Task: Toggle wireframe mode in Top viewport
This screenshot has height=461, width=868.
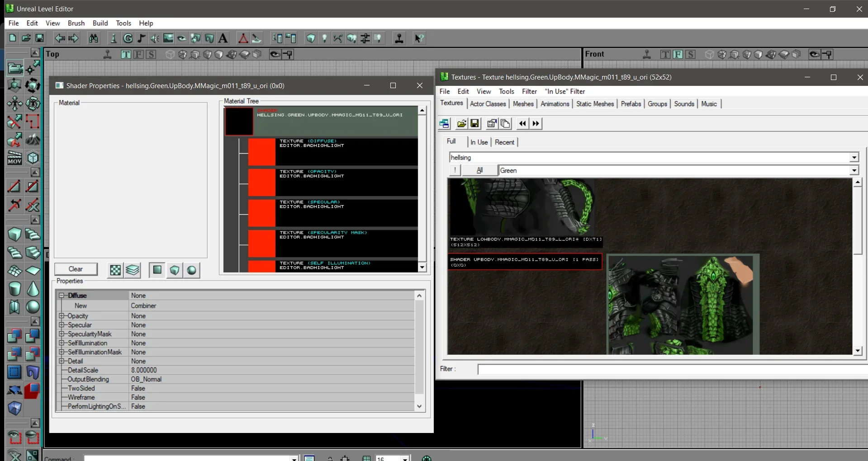Action: 170,55
